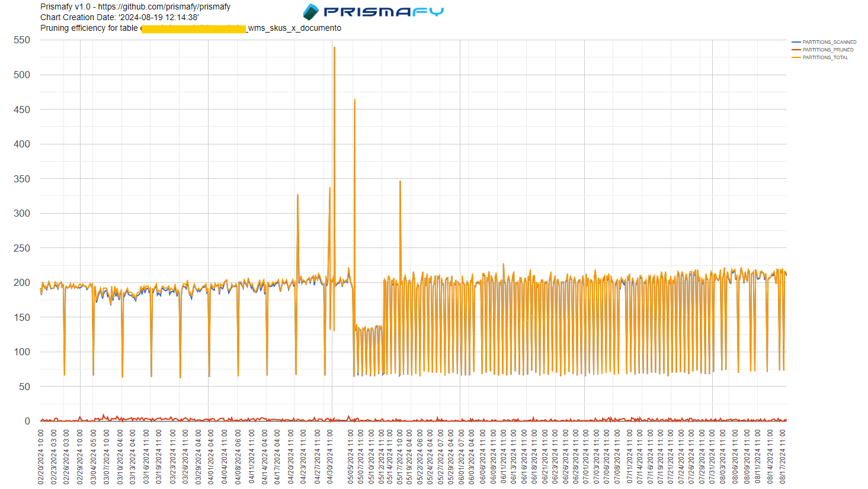Click x-axis label 04/14/2024 04:00

point(264,457)
